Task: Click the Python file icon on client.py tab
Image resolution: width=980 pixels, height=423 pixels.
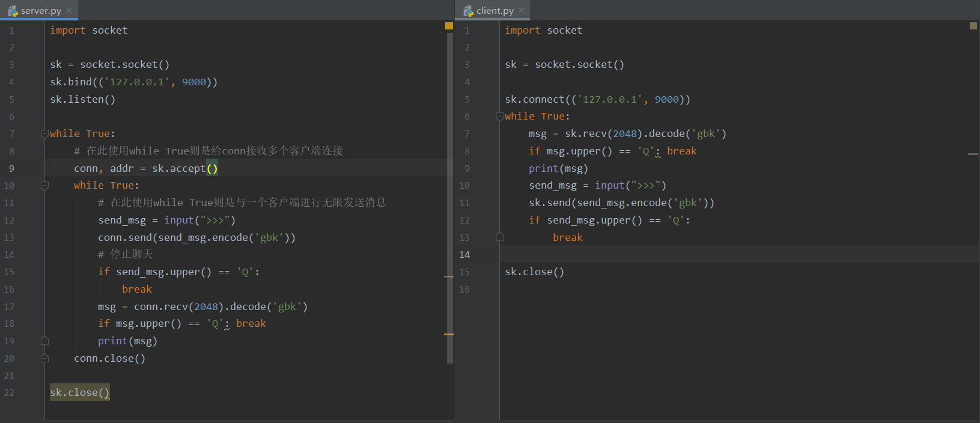Action: [x=468, y=11]
